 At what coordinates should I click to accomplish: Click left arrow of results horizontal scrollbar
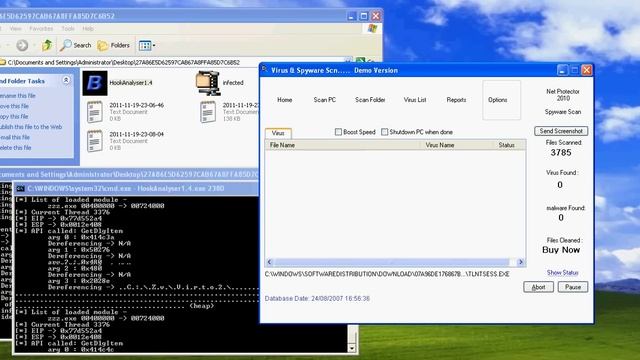point(269,262)
